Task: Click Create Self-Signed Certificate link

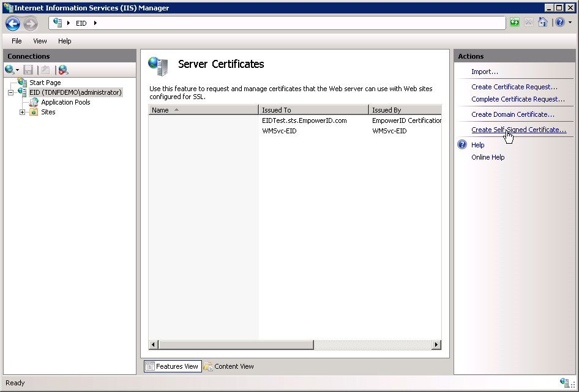Action: (519, 129)
